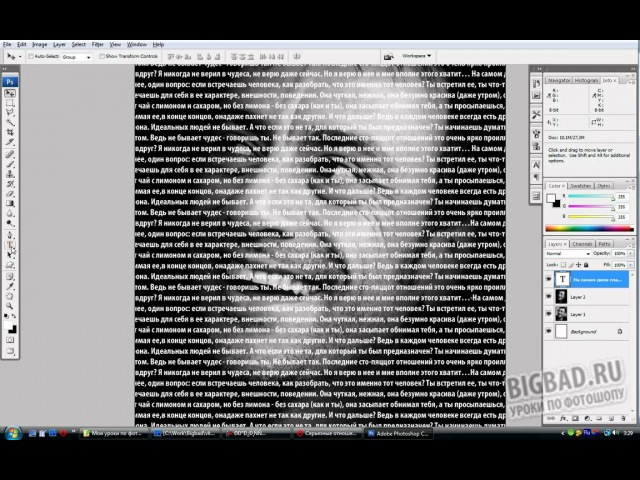The height and width of the screenshot is (480, 640).
Task: Select the Rectangular Marquee tool
Action: click(10, 103)
